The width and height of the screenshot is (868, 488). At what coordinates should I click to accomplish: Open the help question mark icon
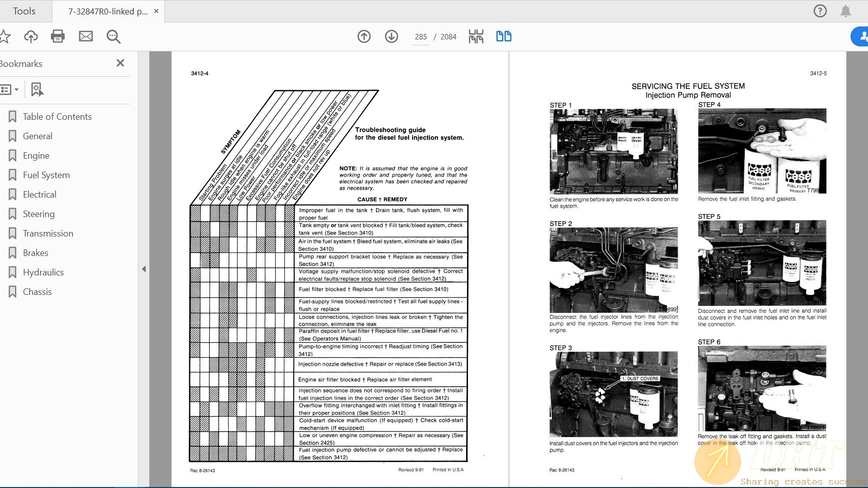[x=820, y=11]
